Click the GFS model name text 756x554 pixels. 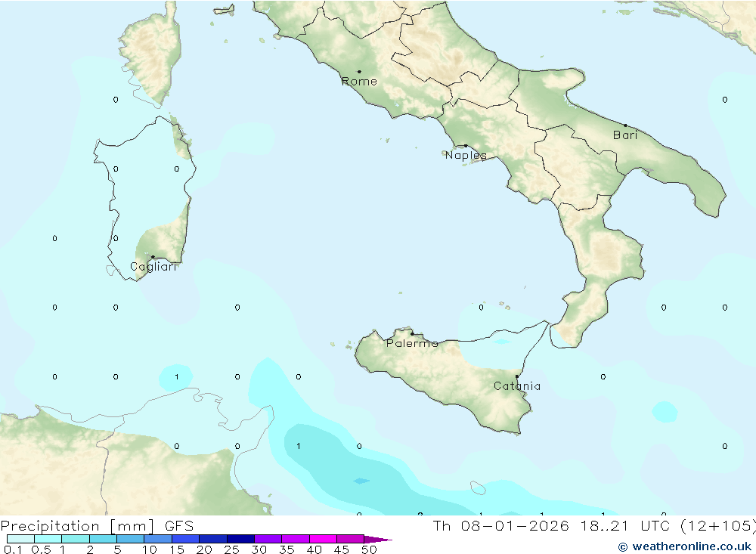tap(179, 526)
